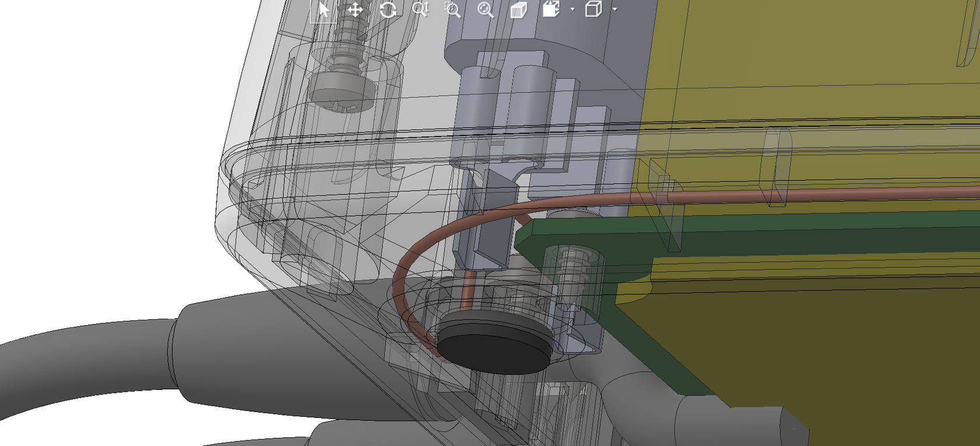Activate the Select arrow tool
980x446 pixels.
tap(323, 10)
